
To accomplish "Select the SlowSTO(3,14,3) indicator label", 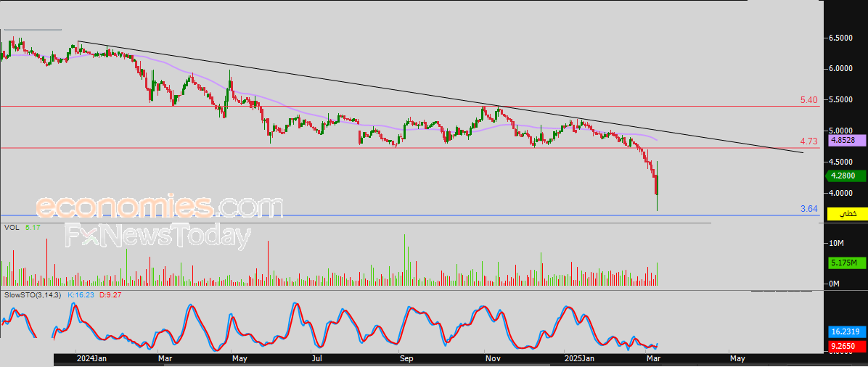I will [33, 295].
